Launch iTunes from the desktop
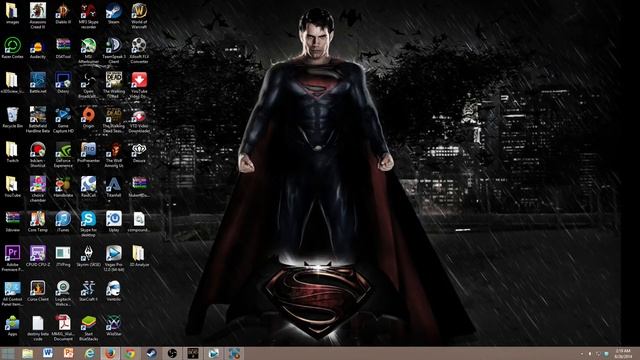Screen dimensions: 640x360 coord(63,222)
